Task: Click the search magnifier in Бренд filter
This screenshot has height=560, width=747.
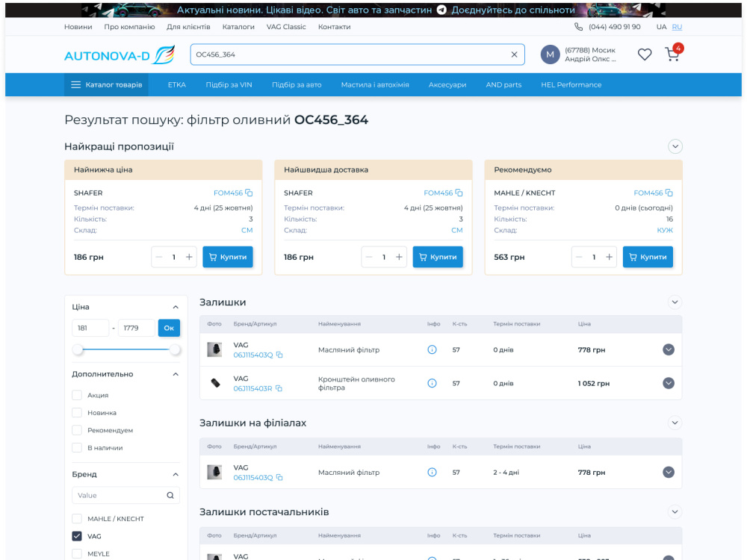Action: pos(170,495)
